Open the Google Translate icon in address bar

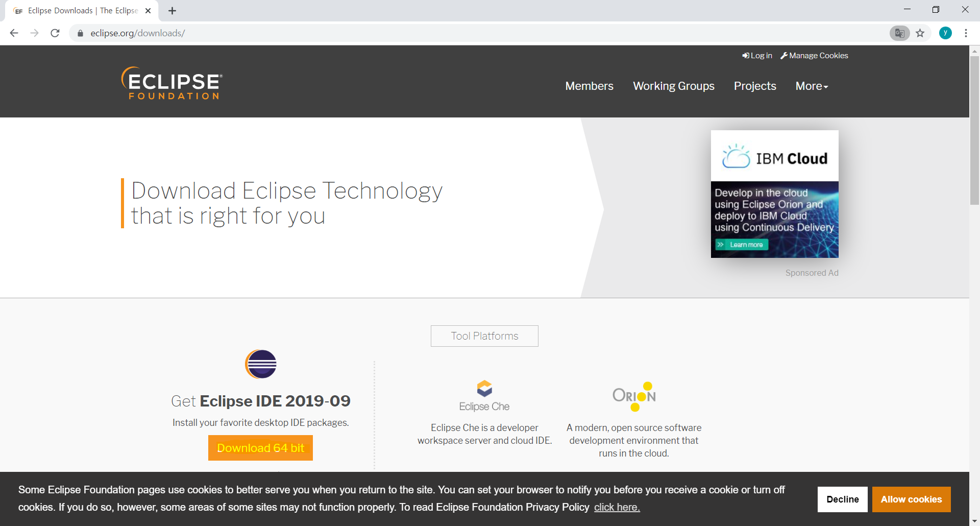pos(899,33)
